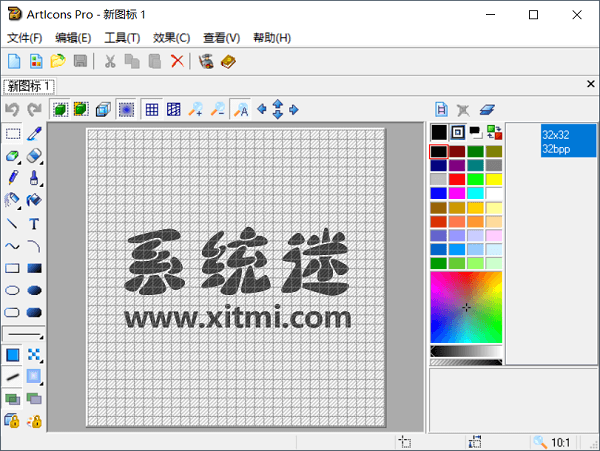Select the arc tool
Image resolution: width=600 pixels, height=451 pixels.
(x=34, y=246)
